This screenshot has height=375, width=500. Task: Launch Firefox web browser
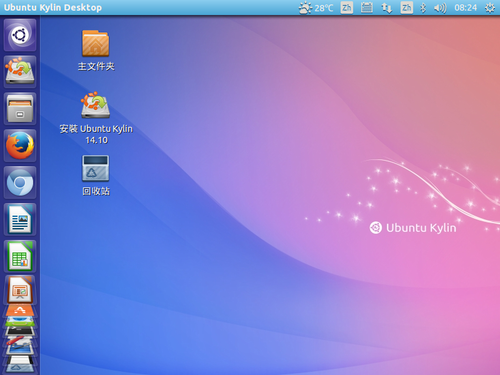(20, 145)
